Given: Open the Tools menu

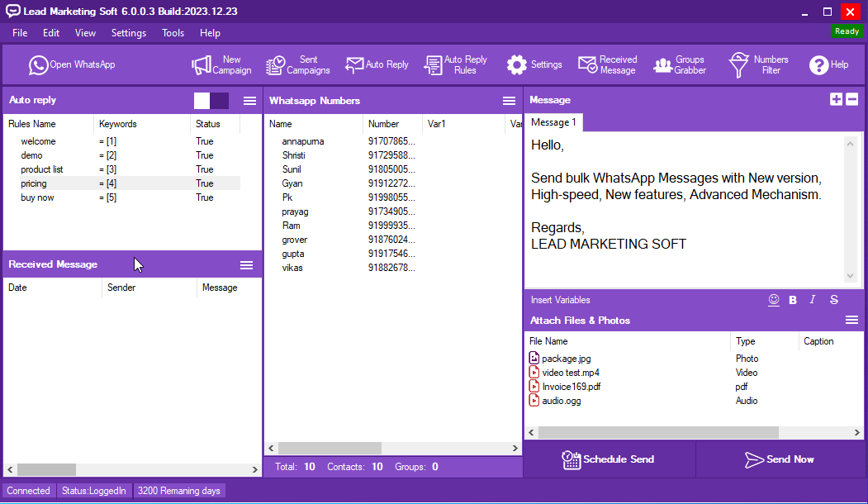Looking at the screenshot, I should [173, 33].
